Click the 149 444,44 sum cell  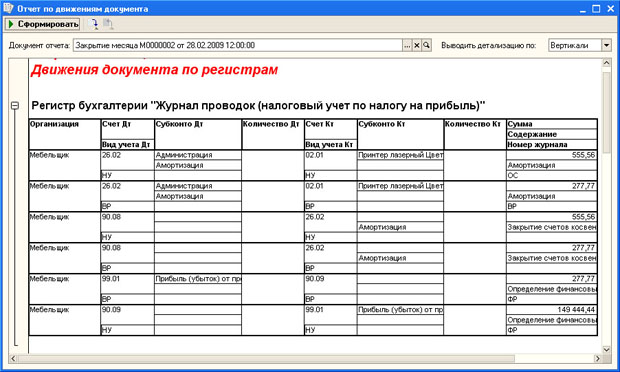(x=552, y=310)
